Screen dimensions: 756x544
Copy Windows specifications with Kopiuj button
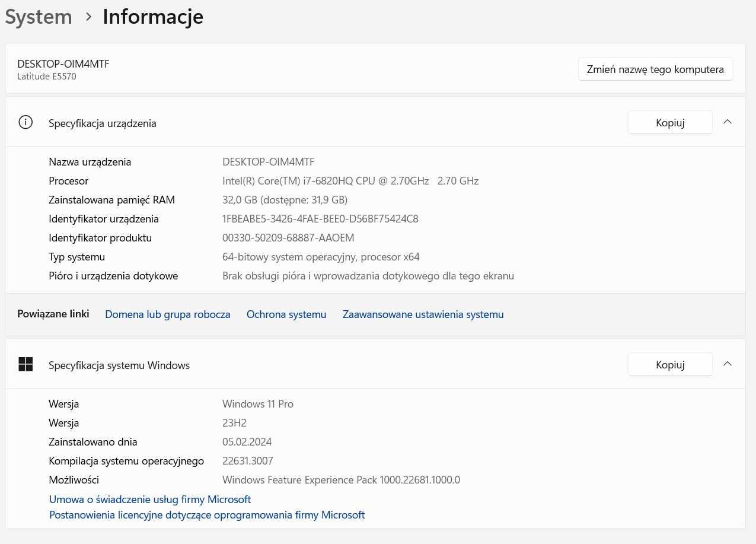(670, 364)
